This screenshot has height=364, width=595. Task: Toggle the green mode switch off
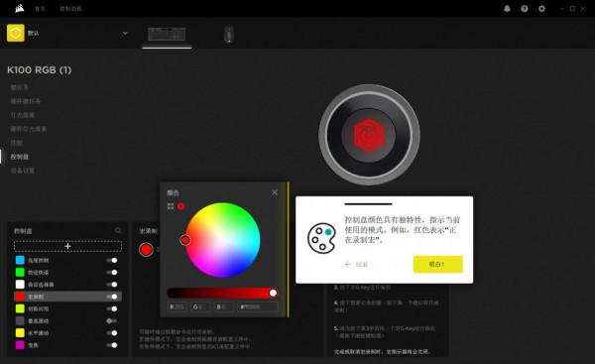click(112, 272)
